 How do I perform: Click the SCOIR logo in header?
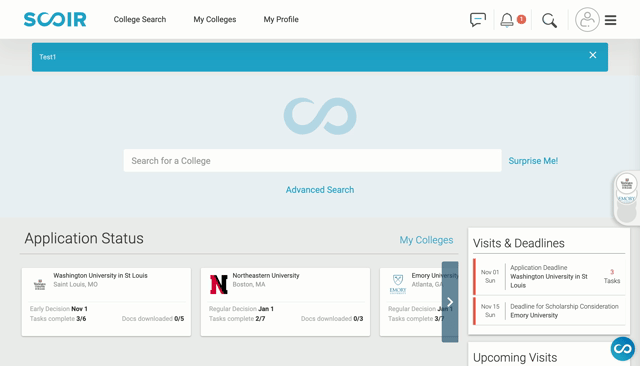click(55, 19)
